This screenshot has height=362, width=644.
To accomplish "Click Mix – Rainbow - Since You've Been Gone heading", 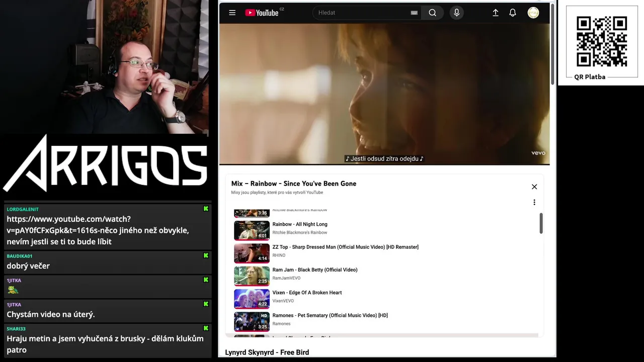I will point(294,184).
